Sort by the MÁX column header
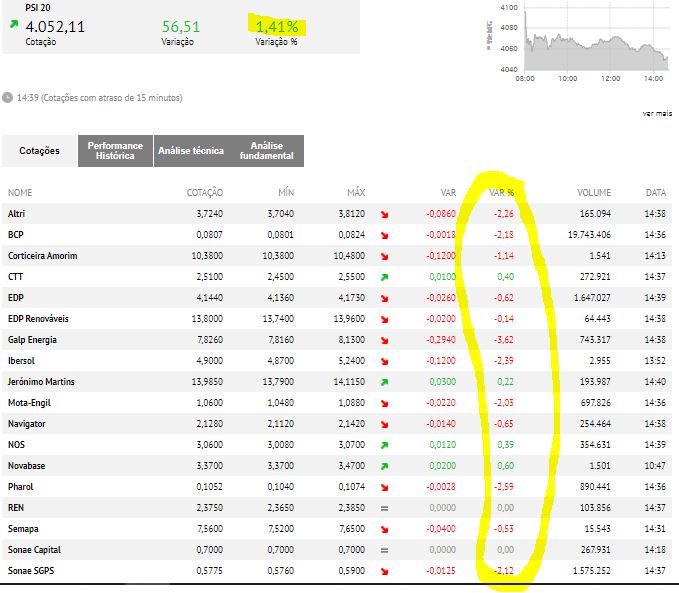679x593 pixels. pos(356,193)
